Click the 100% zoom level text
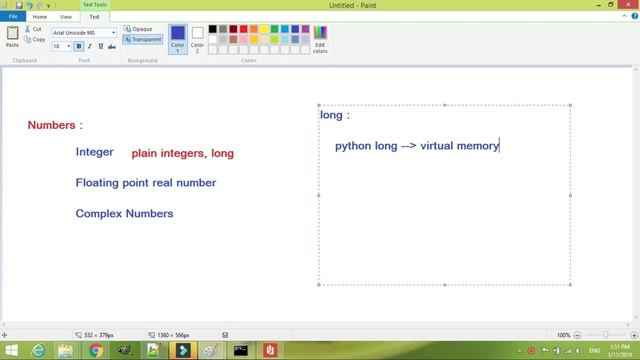 pyautogui.click(x=563, y=335)
